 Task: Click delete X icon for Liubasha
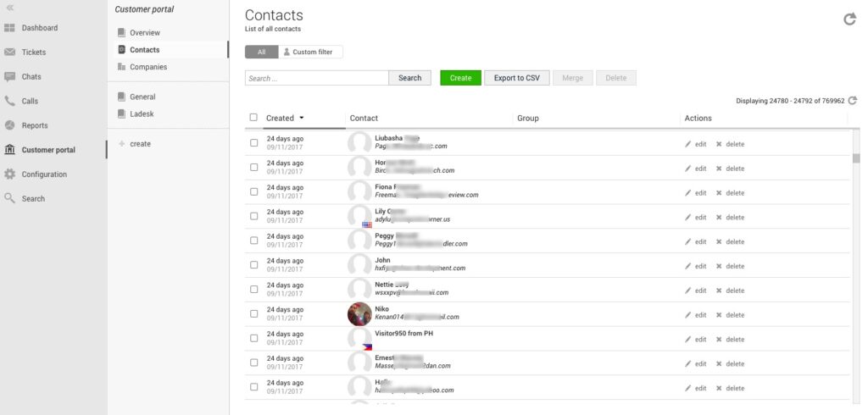click(x=719, y=144)
